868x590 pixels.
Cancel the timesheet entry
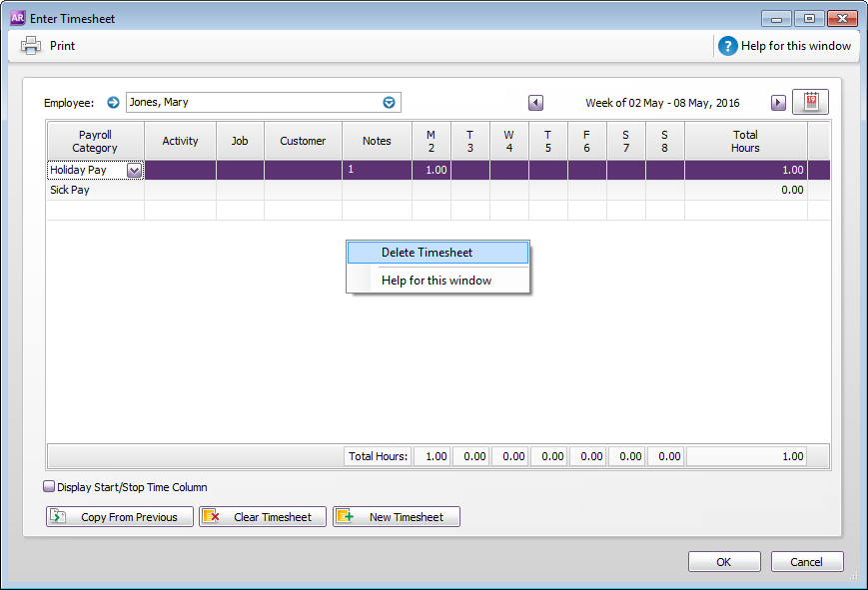click(806, 562)
